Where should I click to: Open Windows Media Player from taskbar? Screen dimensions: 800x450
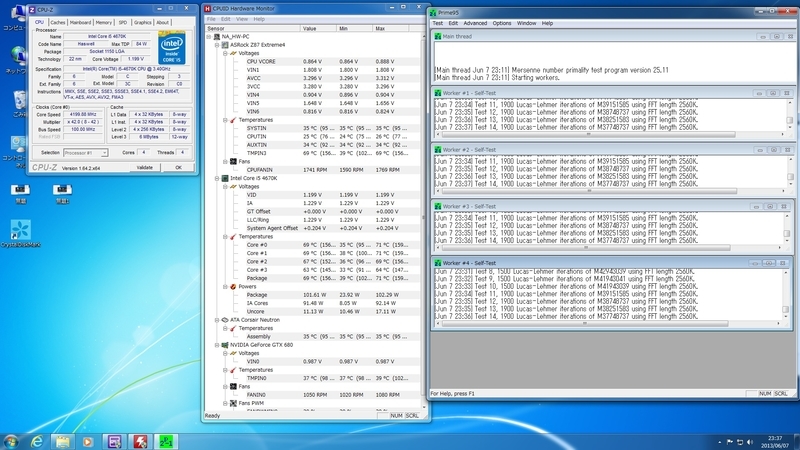coord(88,441)
